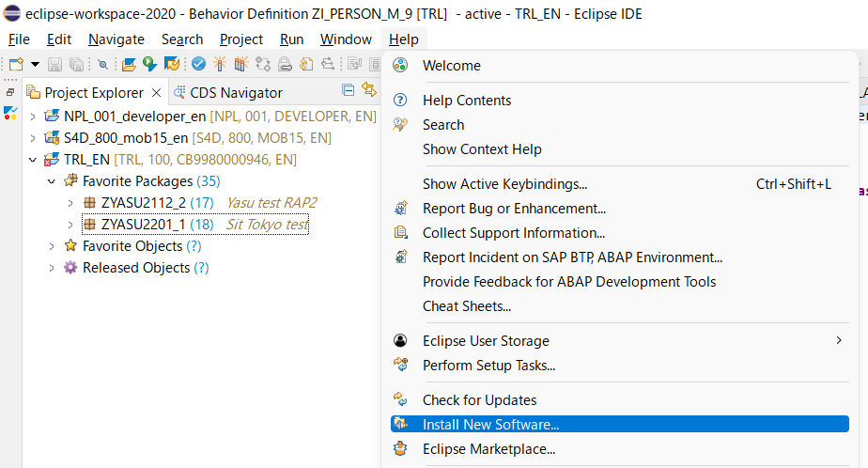Toggle Link with Editor in Project Explorer
The height and width of the screenshot is (468, 868).
point(368,90)
